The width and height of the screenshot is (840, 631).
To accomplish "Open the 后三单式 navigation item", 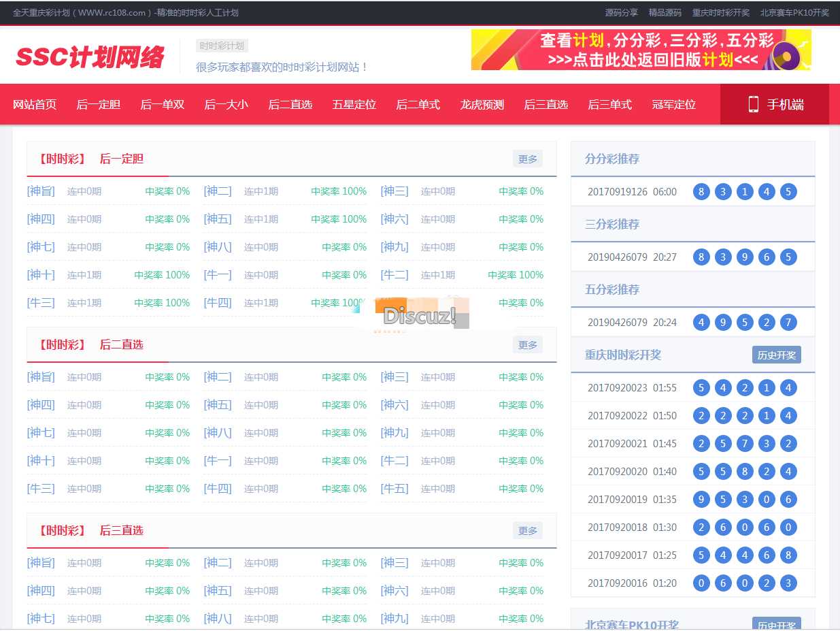I will point(610,105).
